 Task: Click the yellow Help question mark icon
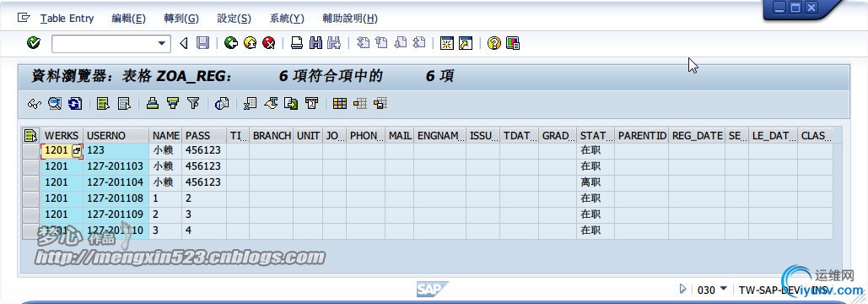tap(493, 42)
